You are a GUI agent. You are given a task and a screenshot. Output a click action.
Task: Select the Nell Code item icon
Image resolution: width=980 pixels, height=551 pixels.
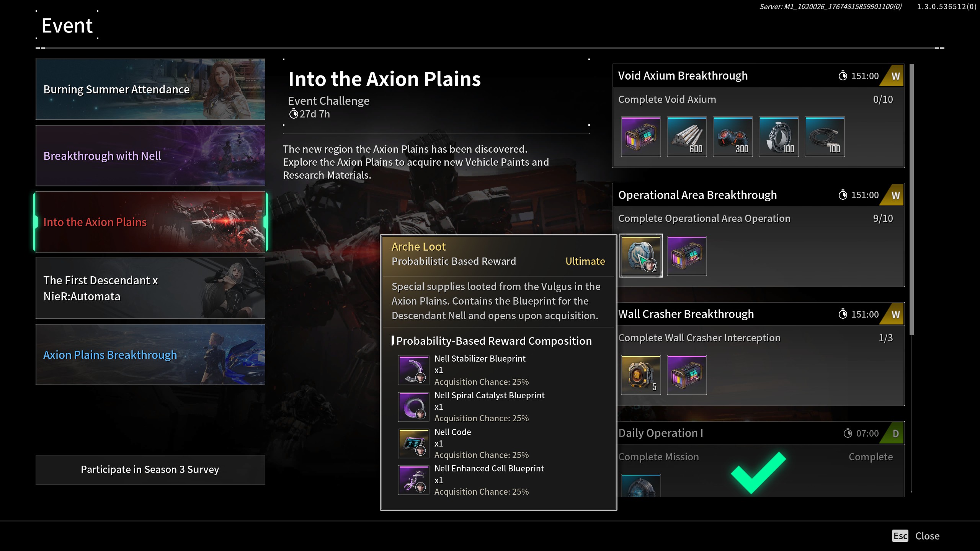[414, 443]
